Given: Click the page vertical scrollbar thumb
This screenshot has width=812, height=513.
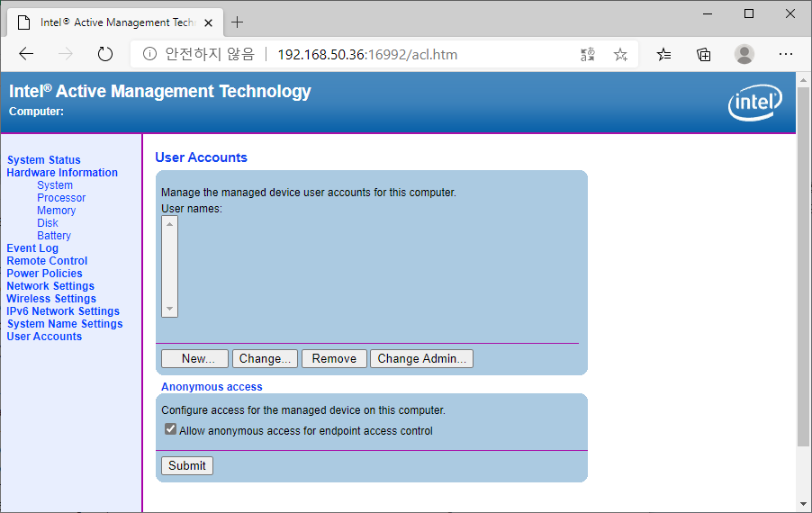Looking at the screenshot, I should [x=803, y=266].
